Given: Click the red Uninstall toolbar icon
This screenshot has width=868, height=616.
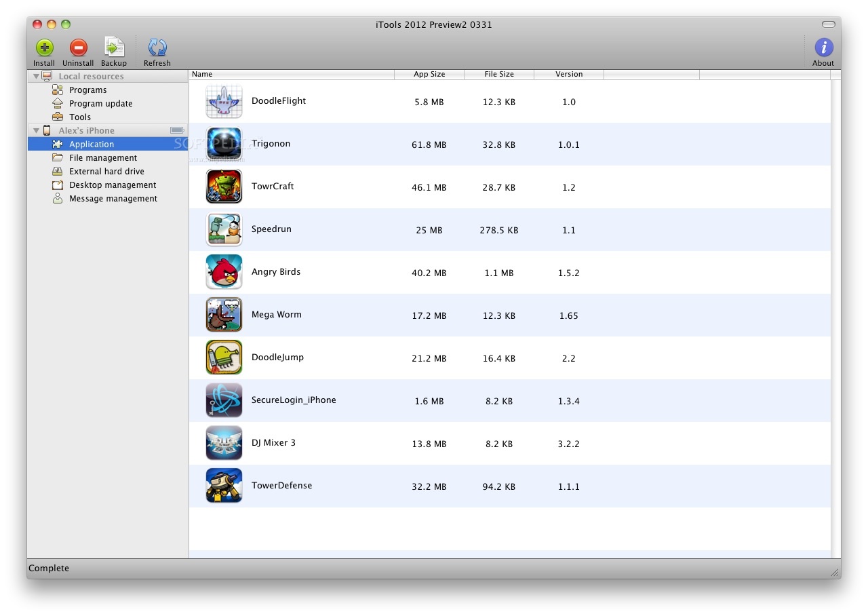Looking at the screenshot, I should pyautogui.click(x=79, y=47).
